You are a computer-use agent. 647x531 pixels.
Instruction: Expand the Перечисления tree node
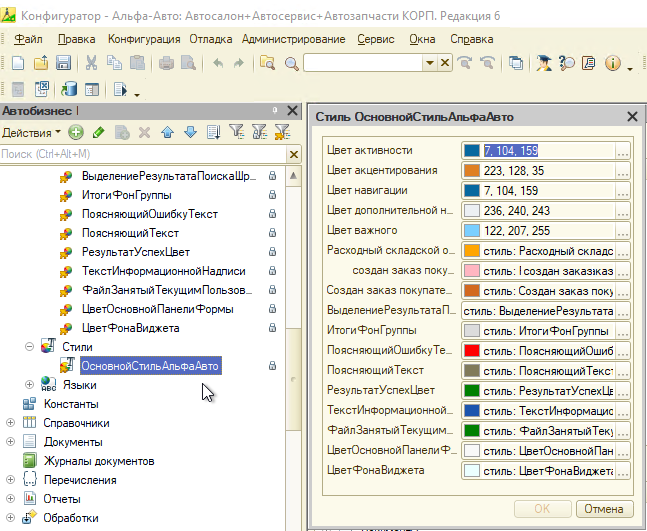(10, 479)
